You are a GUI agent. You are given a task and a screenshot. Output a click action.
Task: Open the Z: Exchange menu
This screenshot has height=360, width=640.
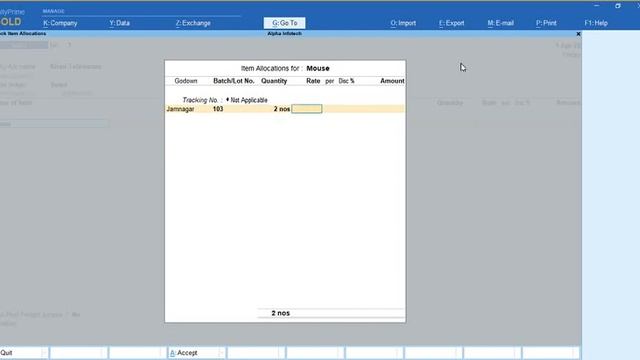[x=193, y=23]
